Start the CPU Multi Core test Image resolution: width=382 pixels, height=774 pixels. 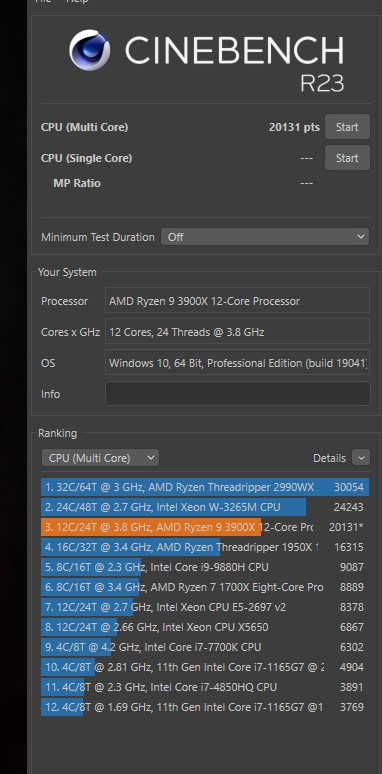click(347, 127)
